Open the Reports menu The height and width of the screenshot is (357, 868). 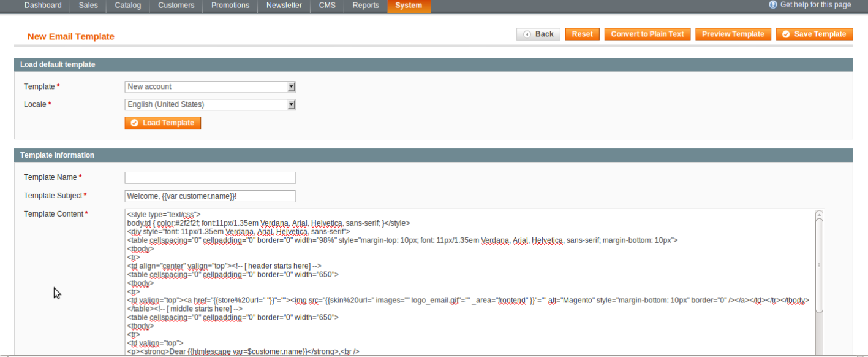365,6
